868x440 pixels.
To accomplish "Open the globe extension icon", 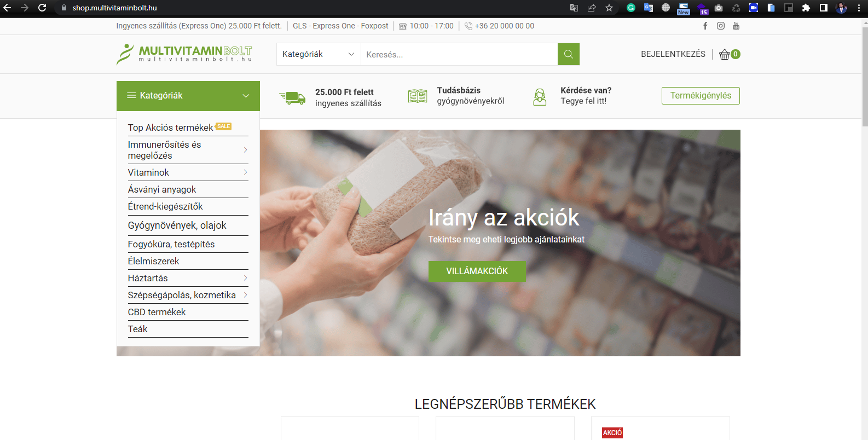I will 666,8.
